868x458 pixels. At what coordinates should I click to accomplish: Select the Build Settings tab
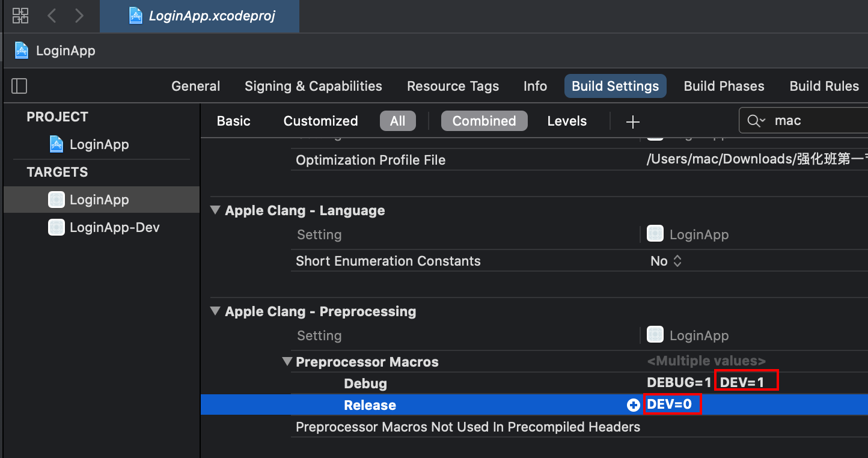pyautogui.click(x=616, y=86)
